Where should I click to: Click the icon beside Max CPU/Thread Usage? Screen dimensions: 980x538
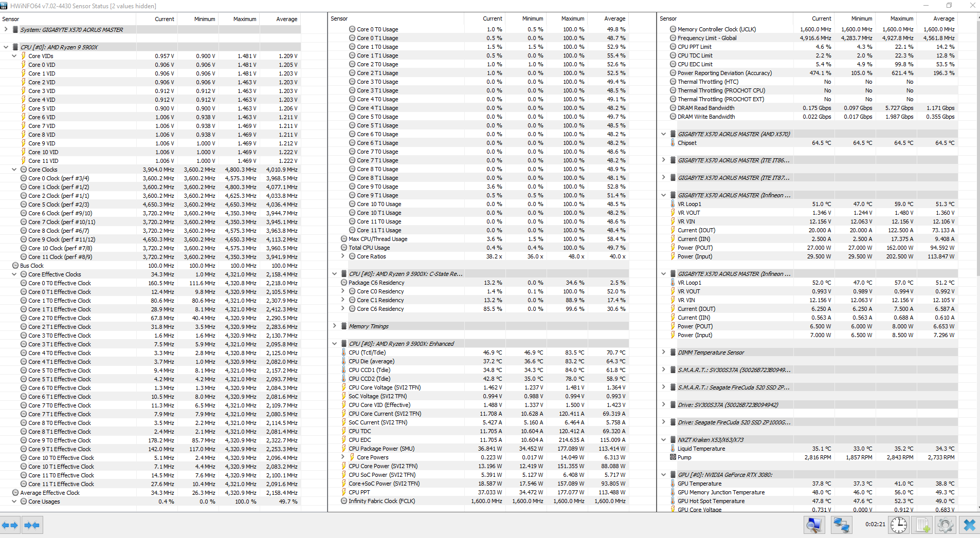click(x=344, y=239)
